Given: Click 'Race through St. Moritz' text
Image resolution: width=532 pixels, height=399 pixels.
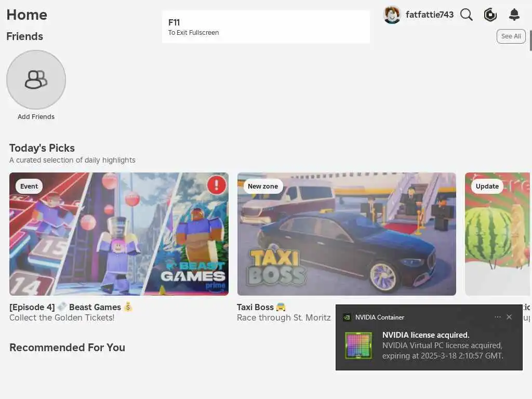Looking at the screenshot, I should 284,317.
